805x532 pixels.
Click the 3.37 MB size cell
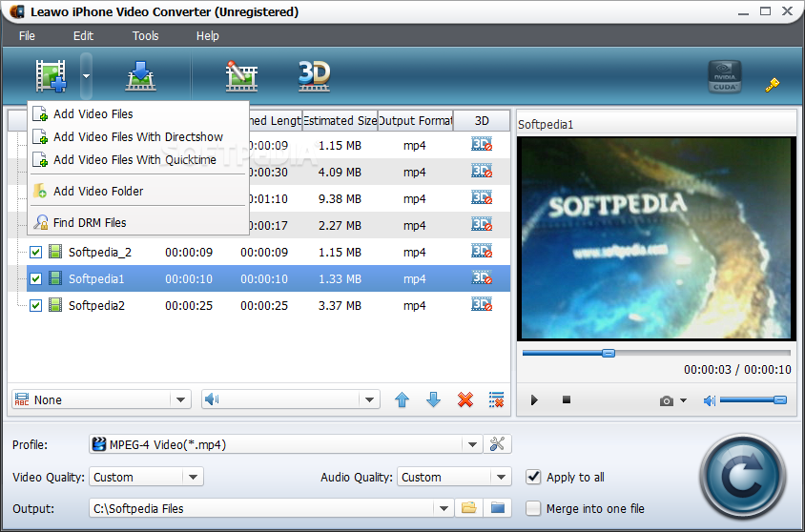(340, 306)
